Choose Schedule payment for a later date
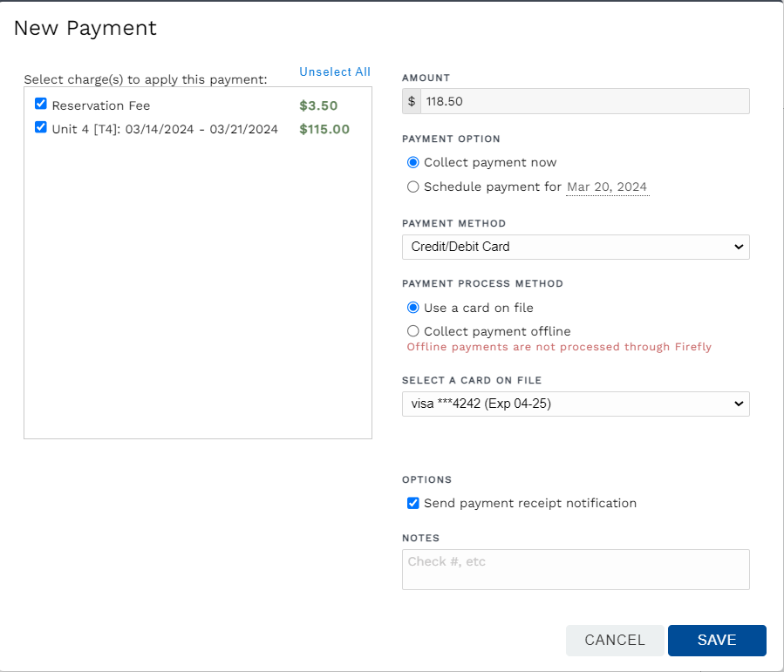 point(412,187)
